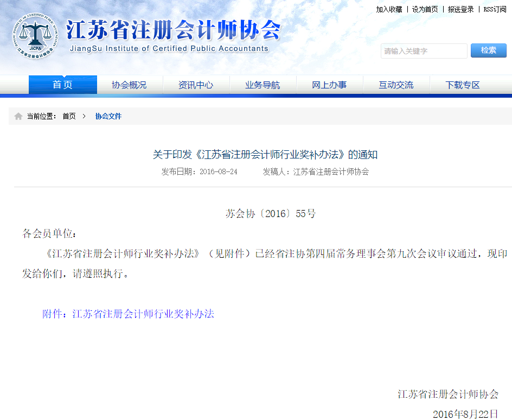Open the 资讯中心 menu
This screenshot has width=512, height=420.
click(x=196, y=85)
